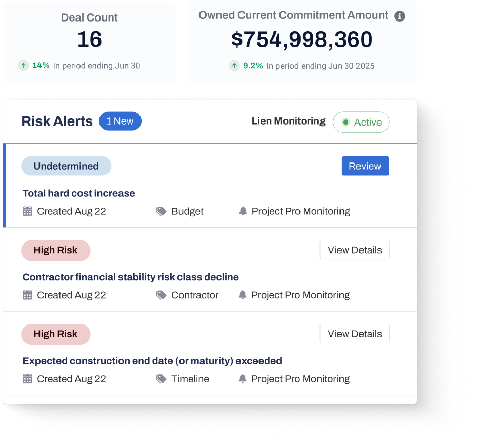This screenshot has height=448, width=480.
Task: Click the 1 New badge beside Risk Alerts
Action: pos(120,121)
